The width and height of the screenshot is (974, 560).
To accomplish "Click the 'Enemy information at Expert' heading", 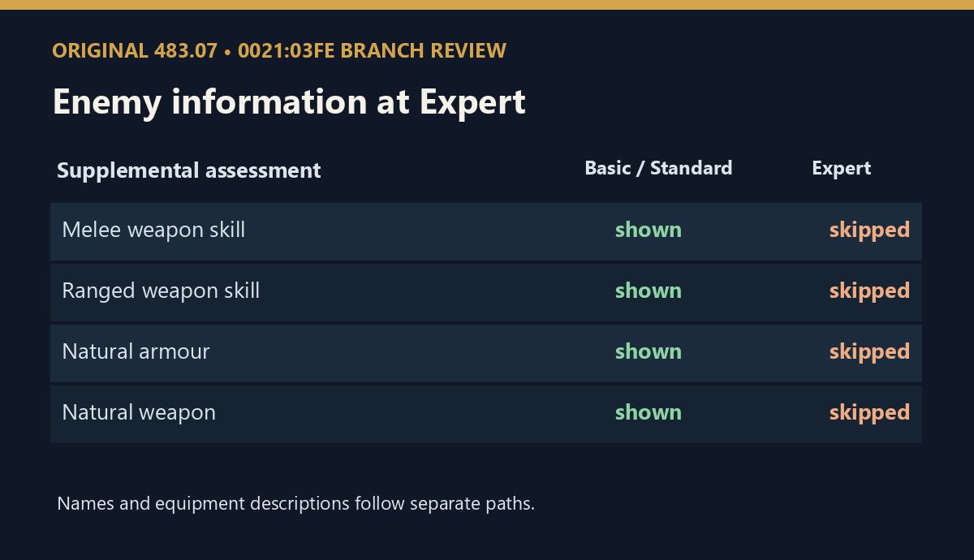I will coord(289,102).
